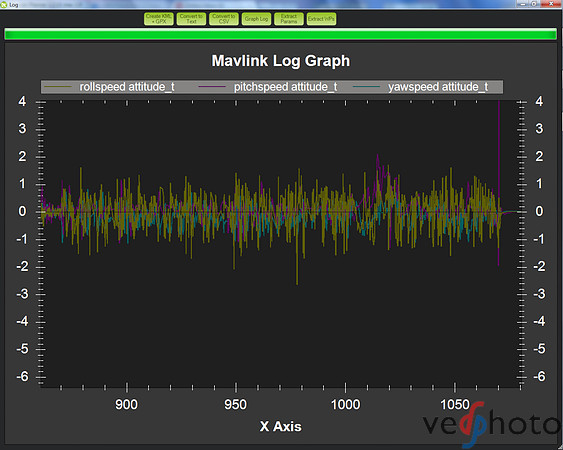Viewport: 563px width, 450px height.
Task: Click the left y-axis value 4
Action: click(22, 101)
